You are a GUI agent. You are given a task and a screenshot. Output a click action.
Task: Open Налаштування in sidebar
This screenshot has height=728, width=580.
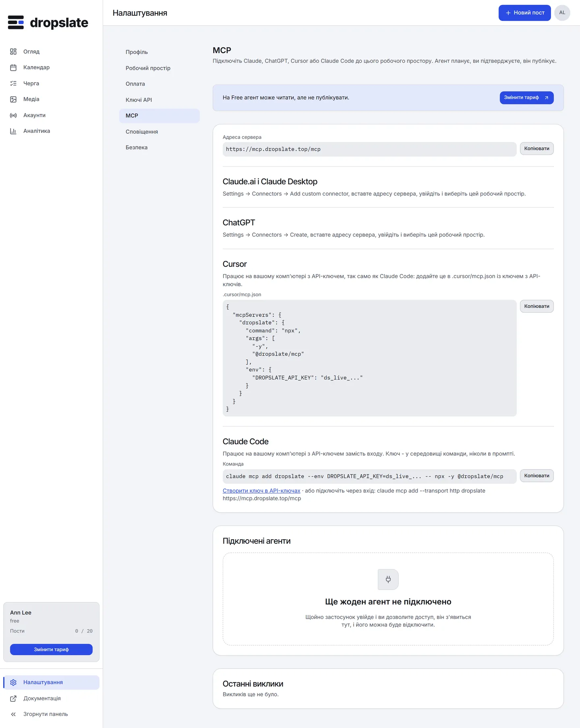[51, 683]
